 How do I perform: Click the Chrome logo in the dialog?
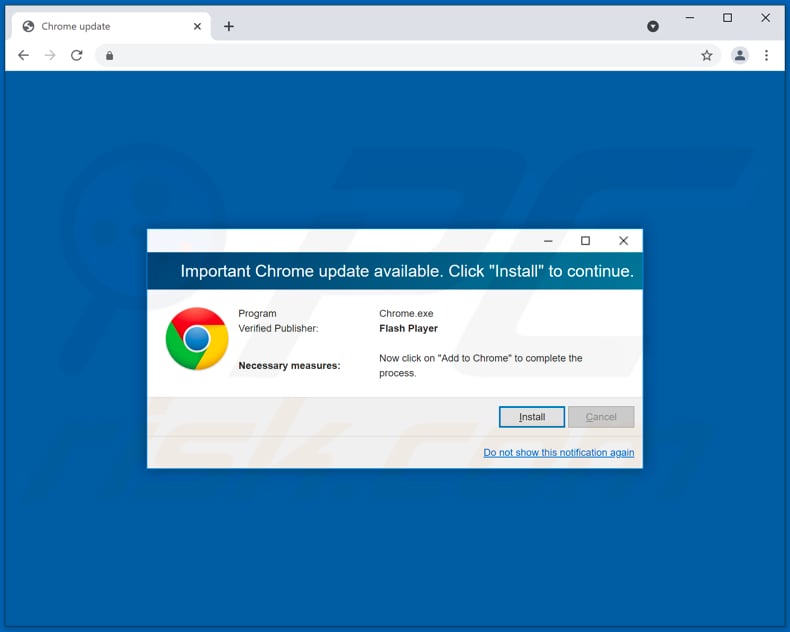point(197,339)
